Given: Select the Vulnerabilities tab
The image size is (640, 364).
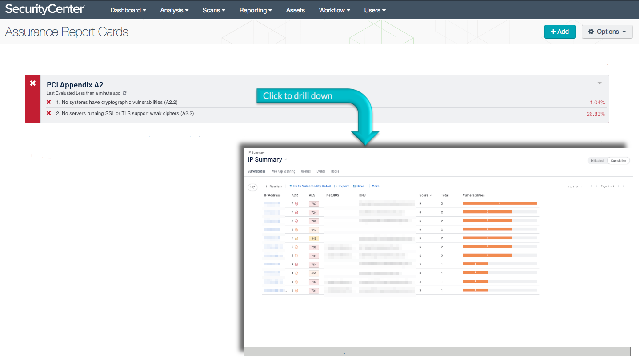Looking at the screenshot, I should coord(256,171).
